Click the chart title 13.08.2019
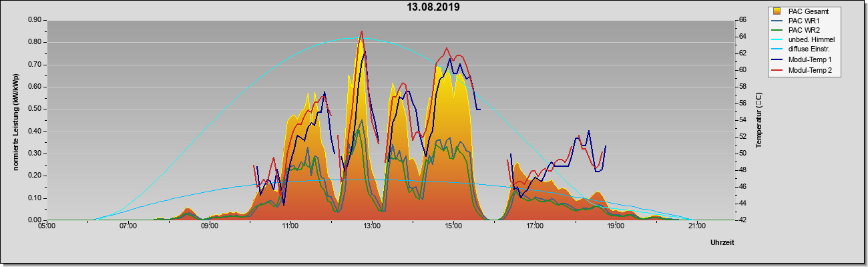This screenshot has height=267, width=868. tap(433, 7)
